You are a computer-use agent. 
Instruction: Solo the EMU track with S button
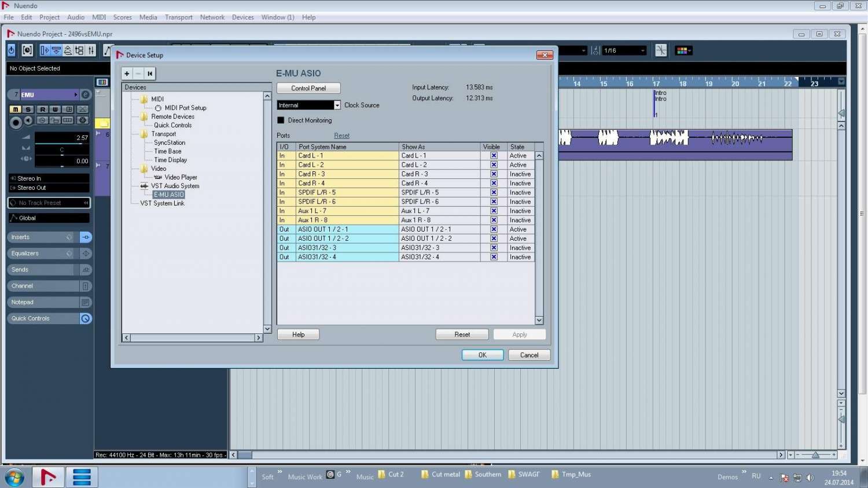coord(28,109)
